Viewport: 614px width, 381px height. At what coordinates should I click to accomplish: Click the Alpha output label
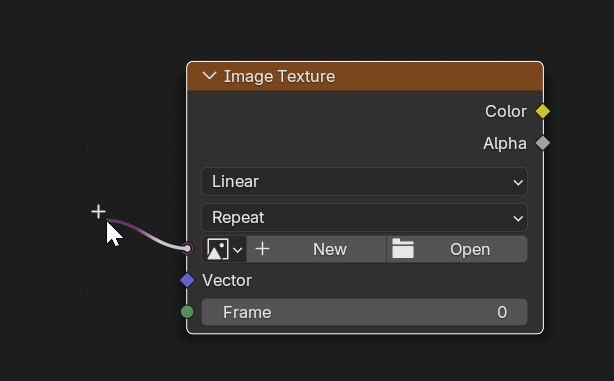coord(505,143)
